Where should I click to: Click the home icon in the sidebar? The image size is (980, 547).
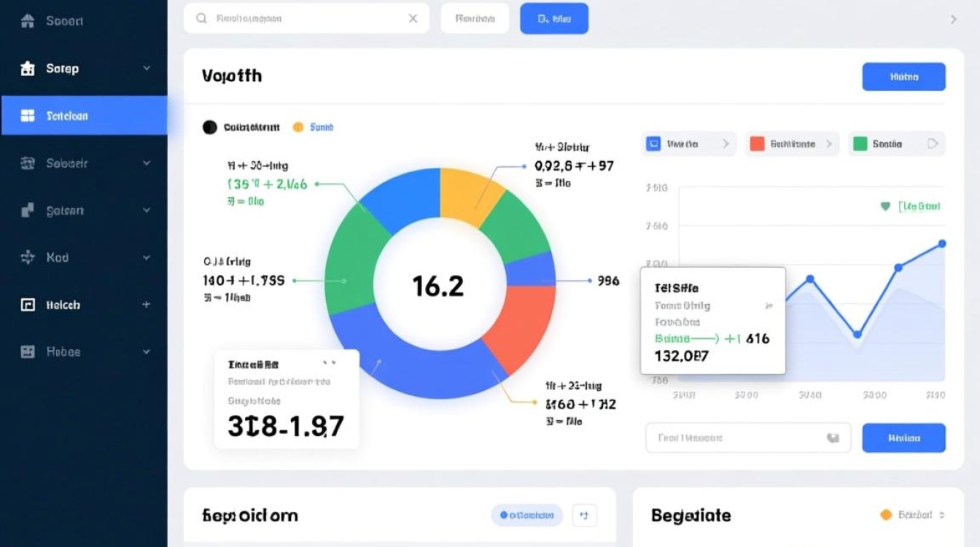pyautogui.click(x=28, y=21)
